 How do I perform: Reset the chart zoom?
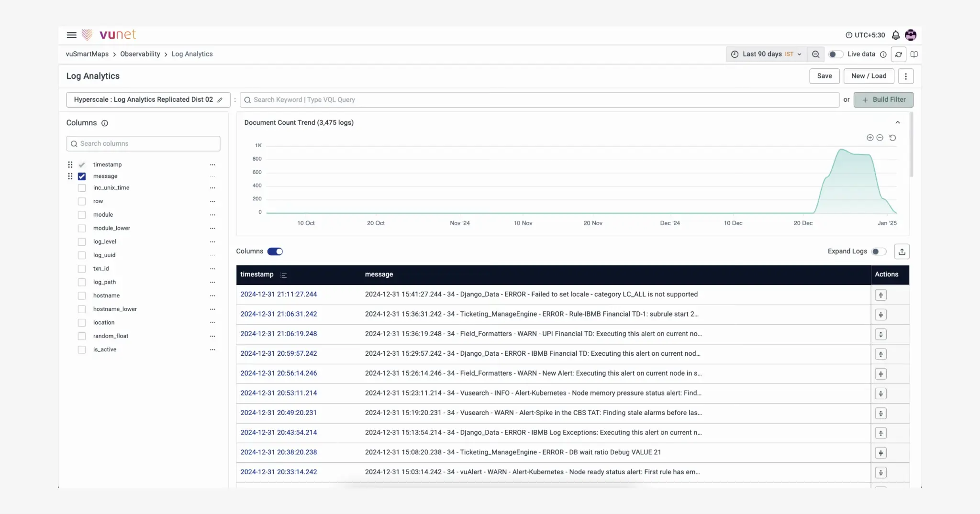pos(892,138)
